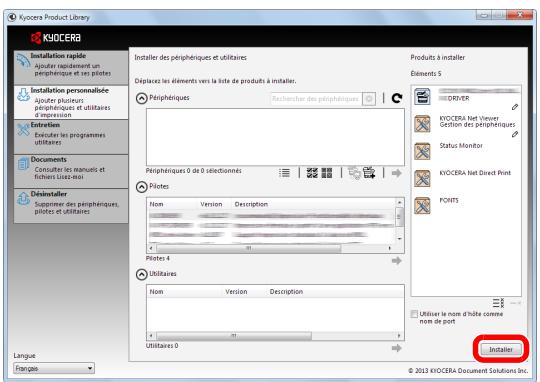540x382 pixels.
Task: Open the Langue dropdown showing Français
Action: pyautogui.click(x=54, y=368)
